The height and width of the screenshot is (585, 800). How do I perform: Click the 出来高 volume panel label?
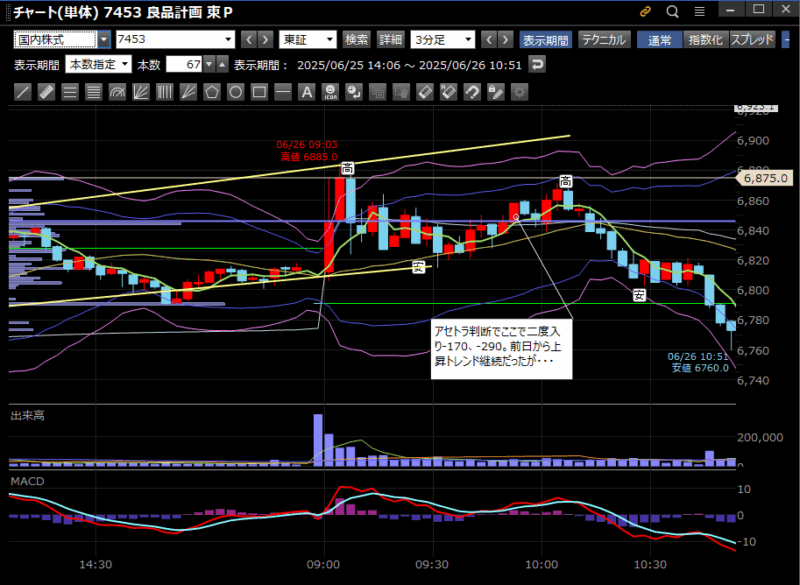pos(28,416)
